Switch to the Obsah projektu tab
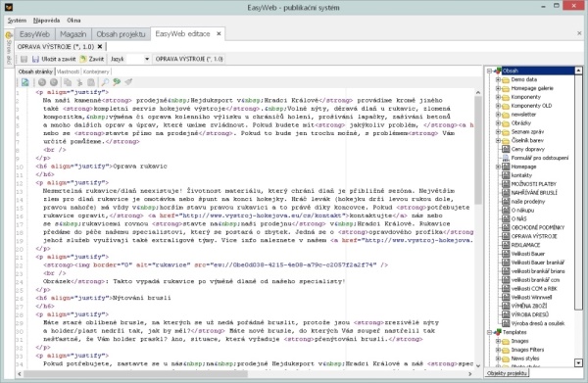This screenshot has width=588, height=383. pyautogui.click(x=121, y=34)
